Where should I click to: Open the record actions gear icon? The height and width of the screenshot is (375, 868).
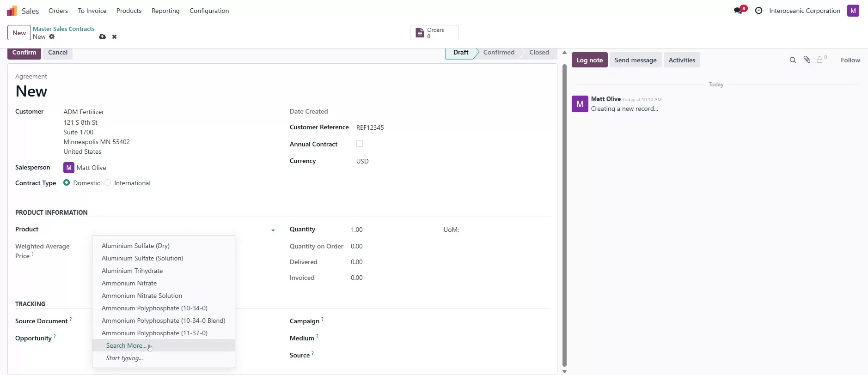52,36
